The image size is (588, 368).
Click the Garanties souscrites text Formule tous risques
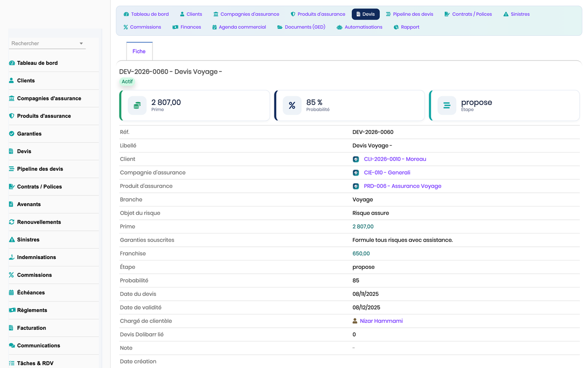click(x=403, y=240)
